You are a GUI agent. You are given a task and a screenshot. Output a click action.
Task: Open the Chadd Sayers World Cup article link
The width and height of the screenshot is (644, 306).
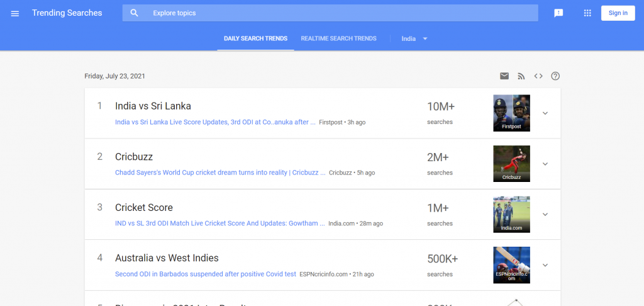click(220, 173)
